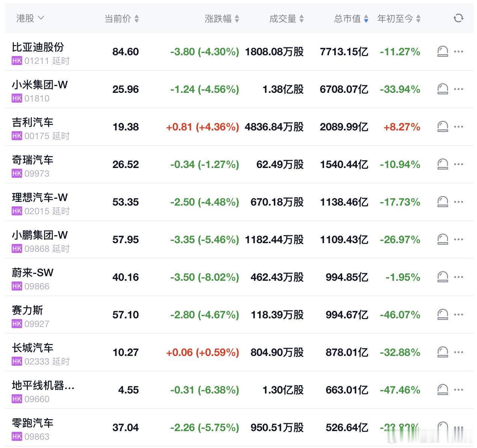Viewport: 477px width, 448px height.
Task: Set alert for 赛力斯
Action: pos(443,315)
